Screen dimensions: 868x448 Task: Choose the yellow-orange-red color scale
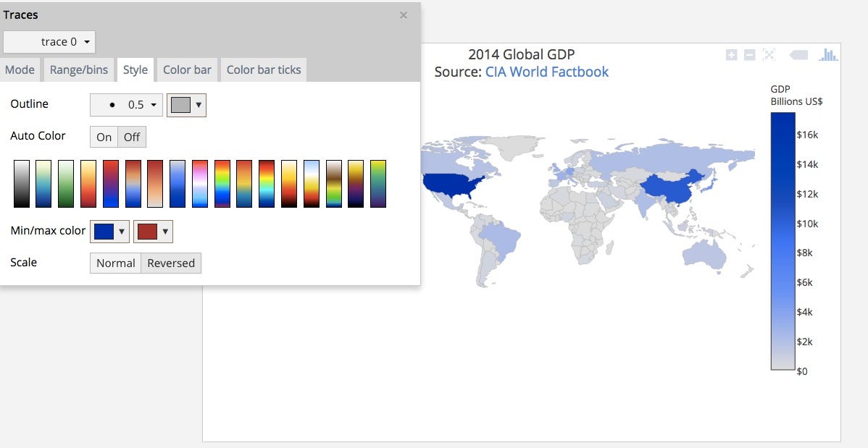point(88,184)
